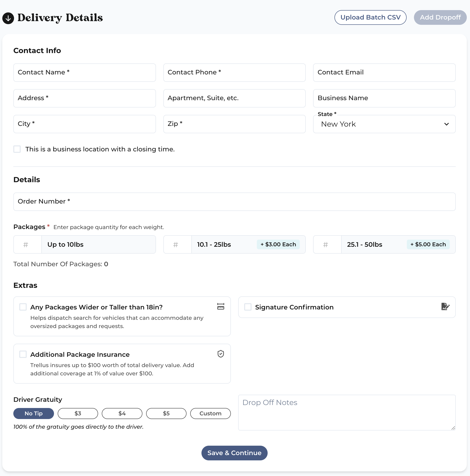Click the City field
The height and width of the screenshot is (476, 470).
coord(85,124)
